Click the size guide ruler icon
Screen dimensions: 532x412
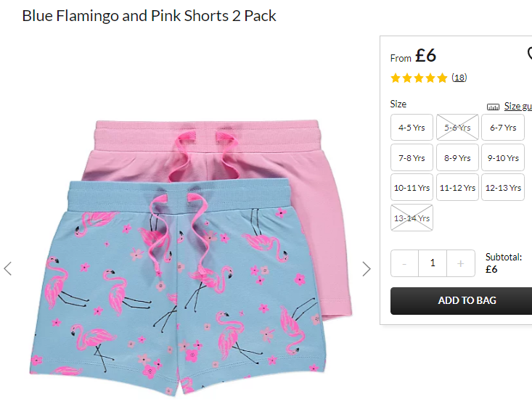coord(493,107)
